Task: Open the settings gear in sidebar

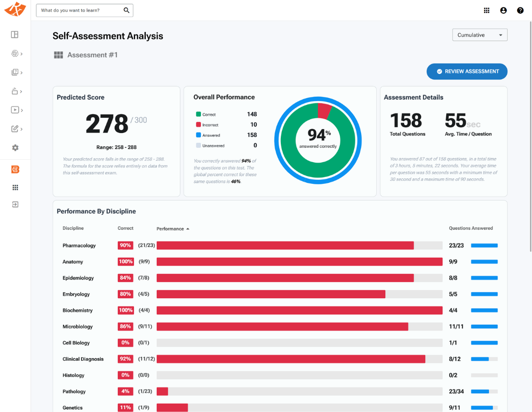Action: tap(15, 148)
